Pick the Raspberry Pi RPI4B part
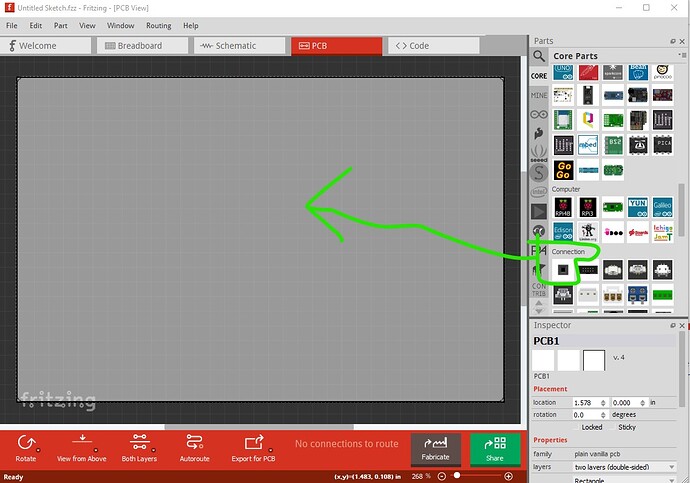 point(563,207)
